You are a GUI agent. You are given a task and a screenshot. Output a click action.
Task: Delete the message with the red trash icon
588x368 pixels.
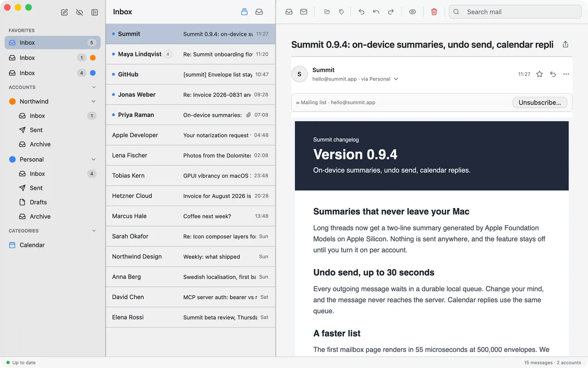(x=434, y=12)
